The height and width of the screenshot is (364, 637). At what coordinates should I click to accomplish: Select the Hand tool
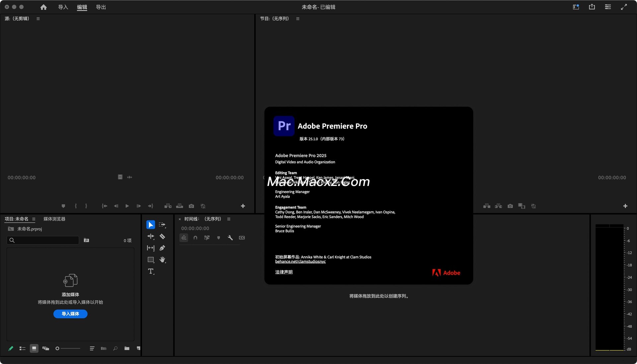click(162, 260)
